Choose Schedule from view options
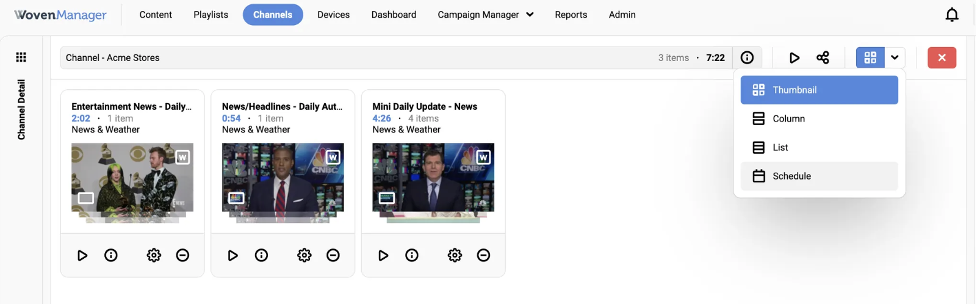 pos(819,176)
